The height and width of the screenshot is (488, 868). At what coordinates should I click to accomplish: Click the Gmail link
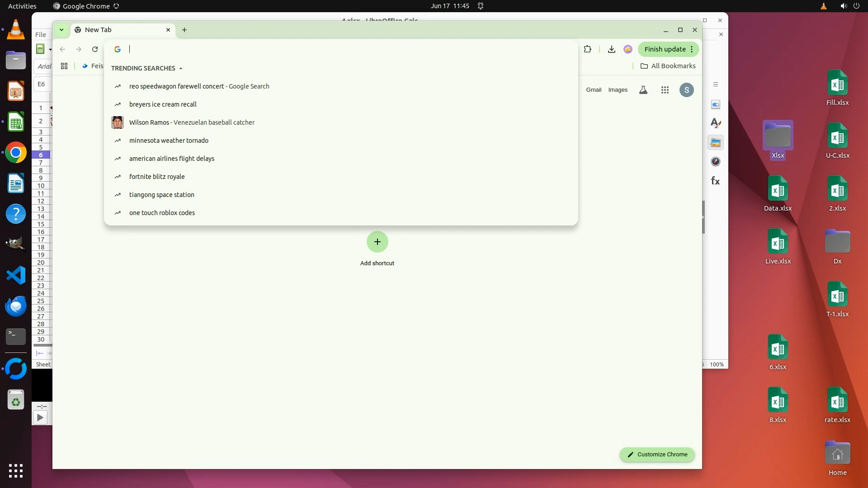click(x=594, y=90)
